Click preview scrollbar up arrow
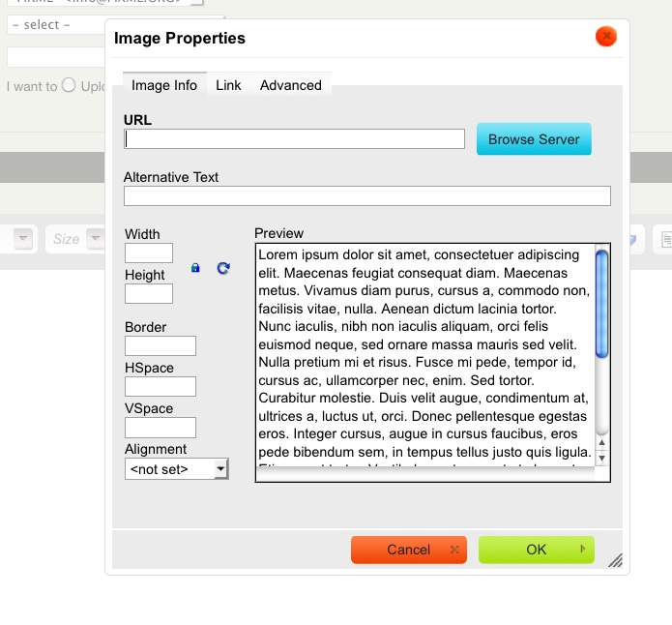Viewport: 672px width, 625px height. coord(601,443)
